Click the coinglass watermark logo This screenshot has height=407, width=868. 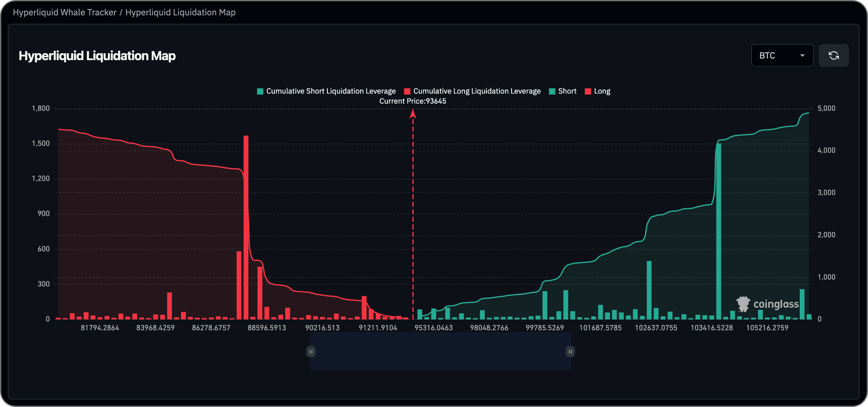click(767, 304)
